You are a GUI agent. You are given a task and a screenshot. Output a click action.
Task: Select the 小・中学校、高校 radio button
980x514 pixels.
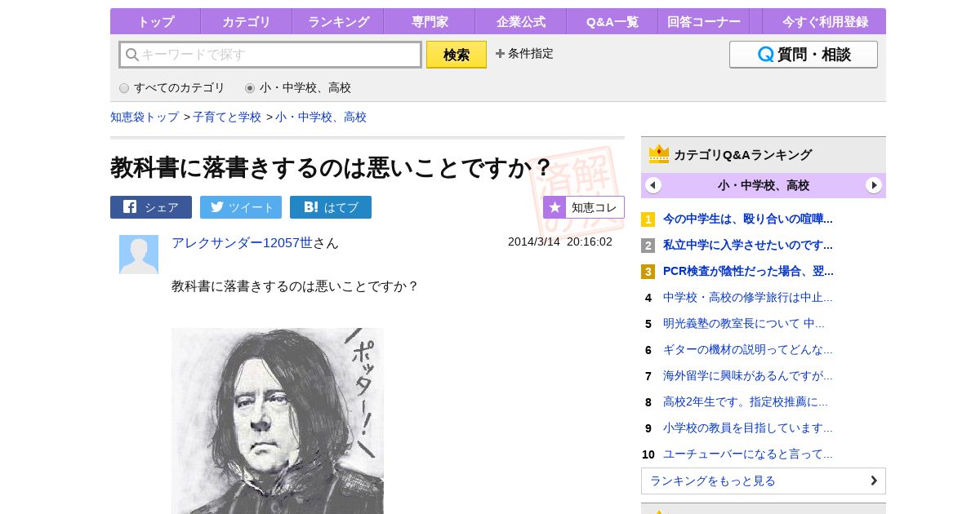pyautogui.click(x=250, y=88)
